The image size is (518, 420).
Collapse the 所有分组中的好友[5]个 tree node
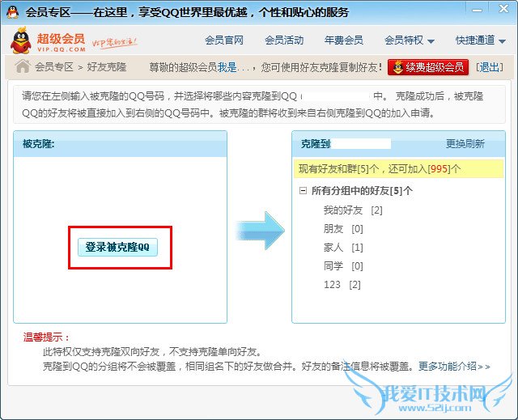tap(303, 190)
